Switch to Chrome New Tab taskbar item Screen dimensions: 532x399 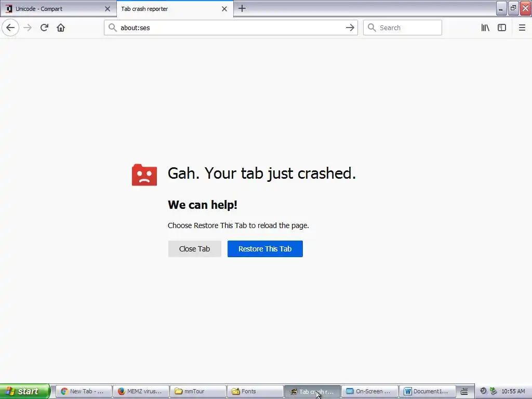pyautogui.click(x=83, y=391)
